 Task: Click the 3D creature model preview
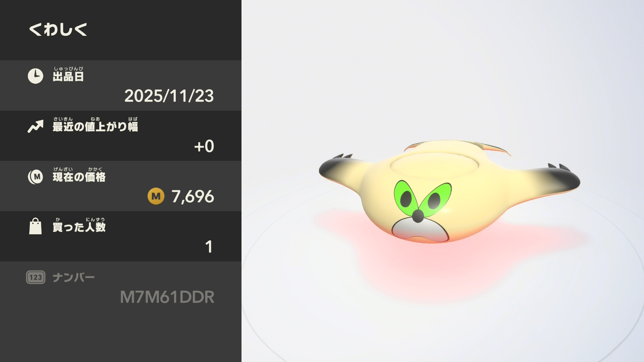point(449,191)
